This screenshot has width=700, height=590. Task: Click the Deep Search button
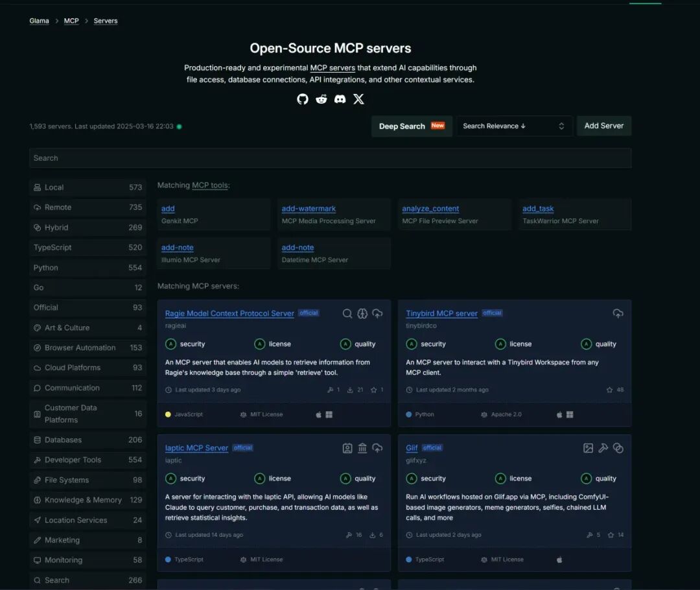[x=412, y=126]
